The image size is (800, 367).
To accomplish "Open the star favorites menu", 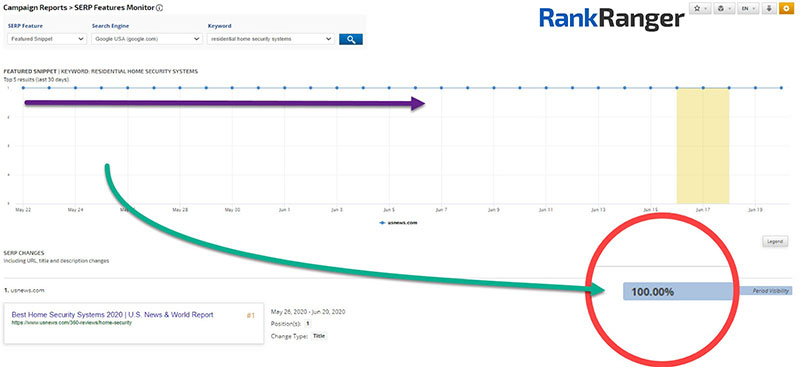I will point(699,9).
